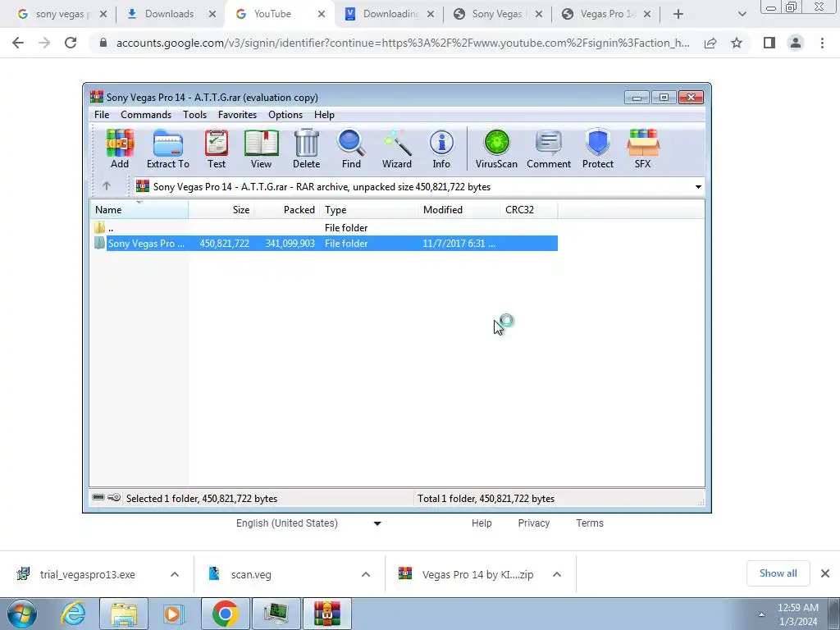Sort by Modified column header

[459, 209]
